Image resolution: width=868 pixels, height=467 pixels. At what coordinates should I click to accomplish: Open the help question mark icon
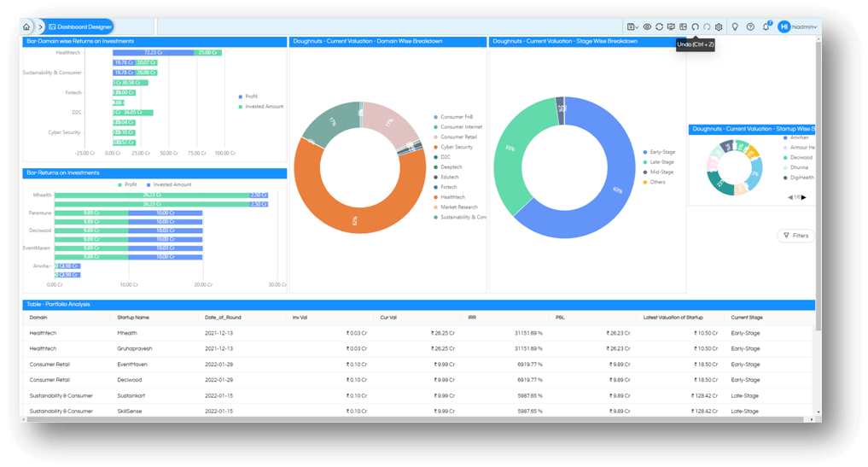click(750, 26)
